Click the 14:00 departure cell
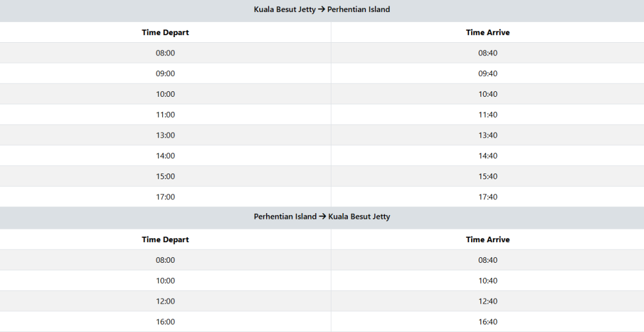The height and width of the screenshot is (332, 644). (165, 156)
